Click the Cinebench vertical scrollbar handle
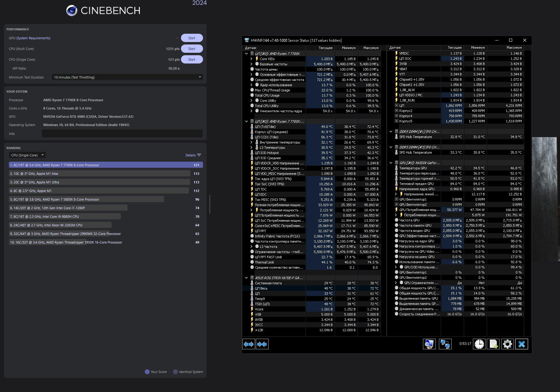The image size is (560, 392). 210,204
